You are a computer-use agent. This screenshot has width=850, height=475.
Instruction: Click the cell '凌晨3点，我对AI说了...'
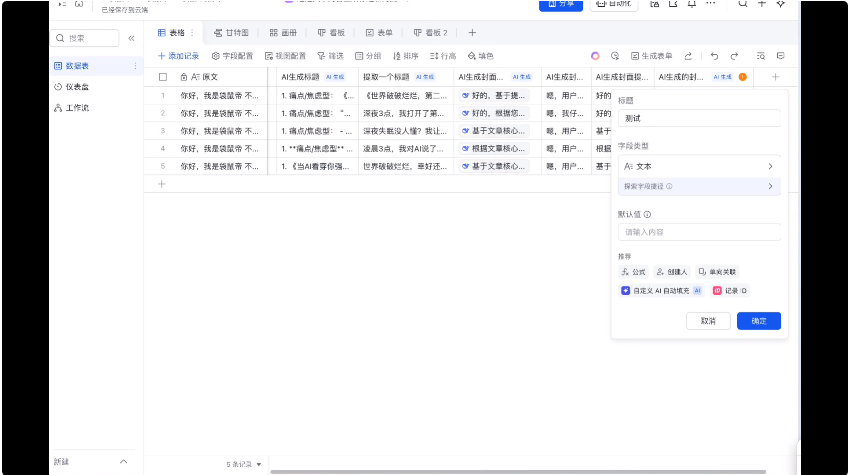click(406, 149)
